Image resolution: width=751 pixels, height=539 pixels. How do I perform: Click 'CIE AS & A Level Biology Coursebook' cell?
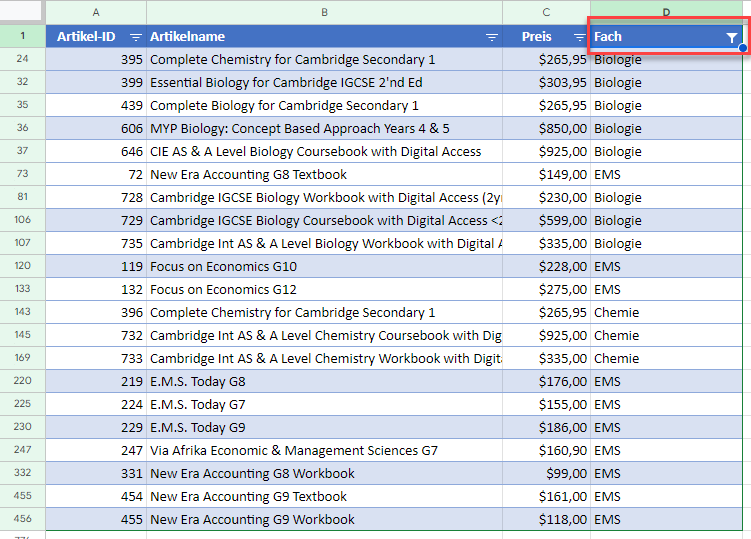[x=324, y=151]
